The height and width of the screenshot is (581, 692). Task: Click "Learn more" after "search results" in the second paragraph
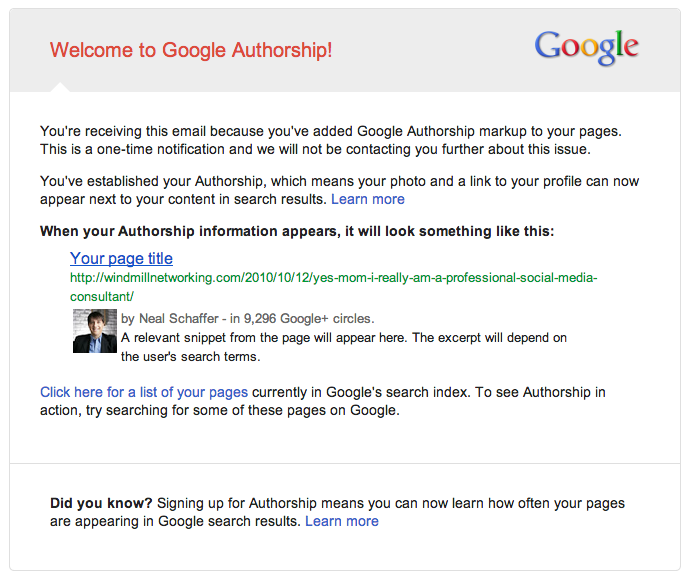368,199
